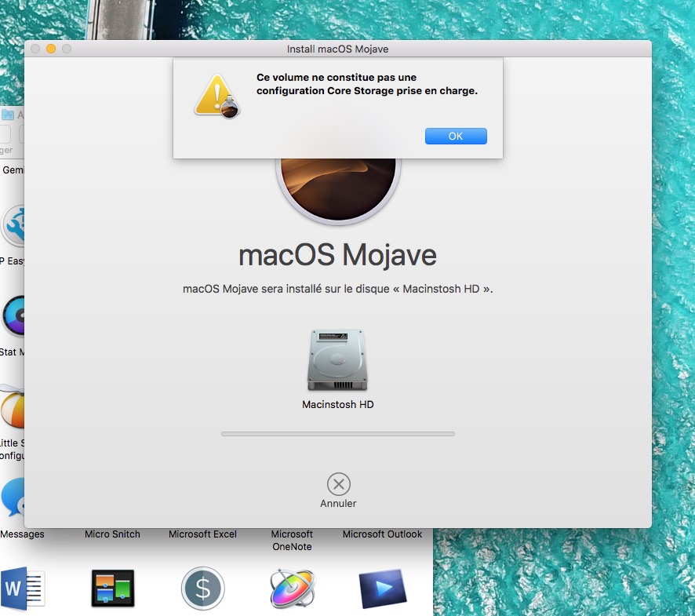The width and height of the screenshot is (695, 616).
Task: Open the iStat Menus gauge icon in Finder
Action: click(x=13, y=315)
